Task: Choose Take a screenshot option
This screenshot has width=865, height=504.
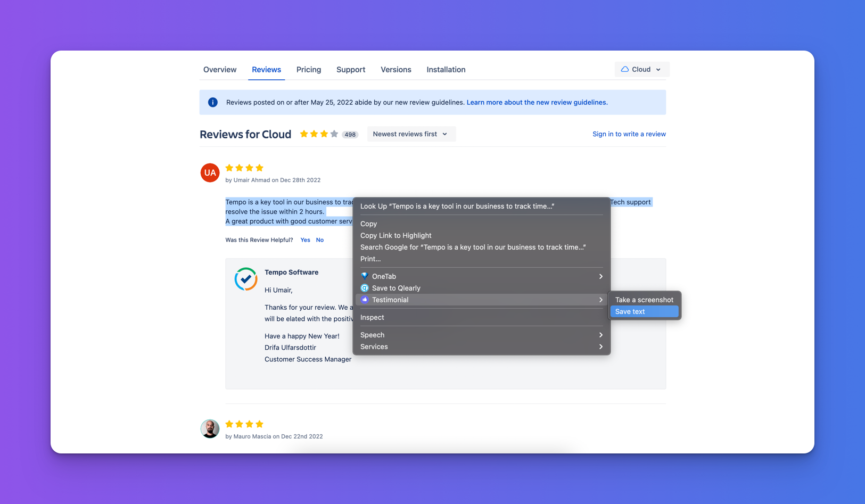Action: pos(644,300)
